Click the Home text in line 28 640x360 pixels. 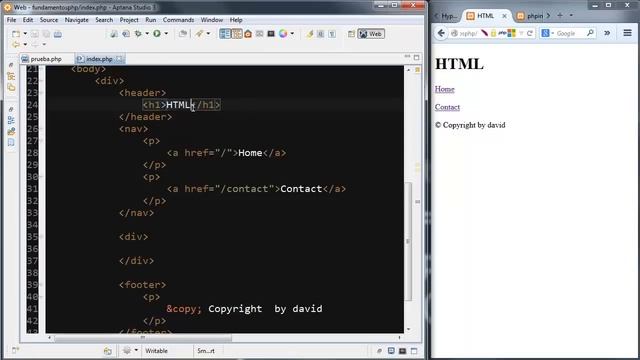tap(250, 153)
